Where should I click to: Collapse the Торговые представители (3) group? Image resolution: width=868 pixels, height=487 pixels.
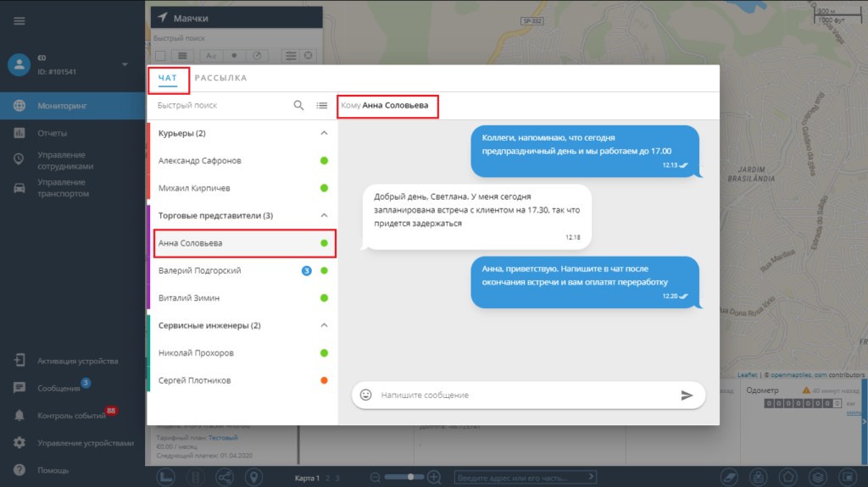point(324,215)
